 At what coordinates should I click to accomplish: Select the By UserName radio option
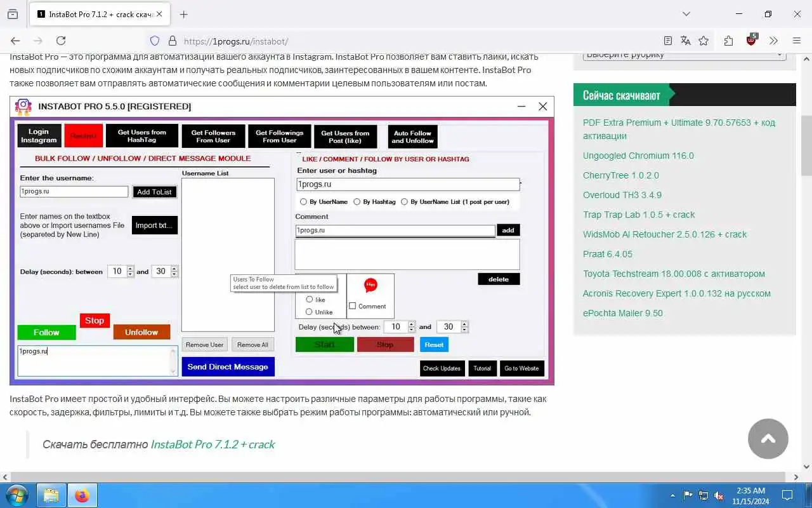[x=303, y=202]
